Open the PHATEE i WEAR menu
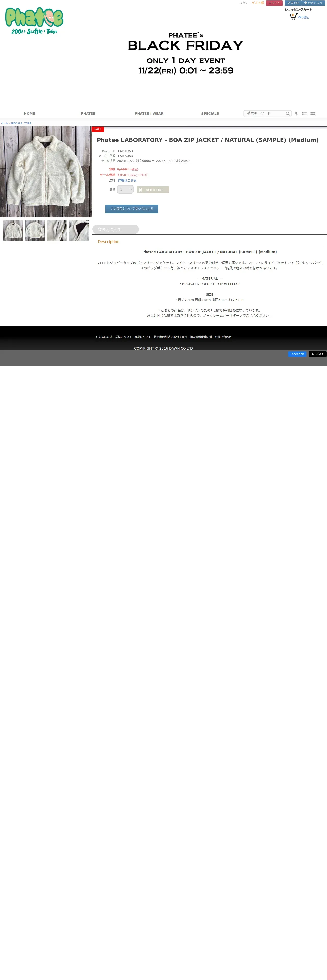Image resolution: width=327 pixels, height=980 pixels. click(149, 114)
